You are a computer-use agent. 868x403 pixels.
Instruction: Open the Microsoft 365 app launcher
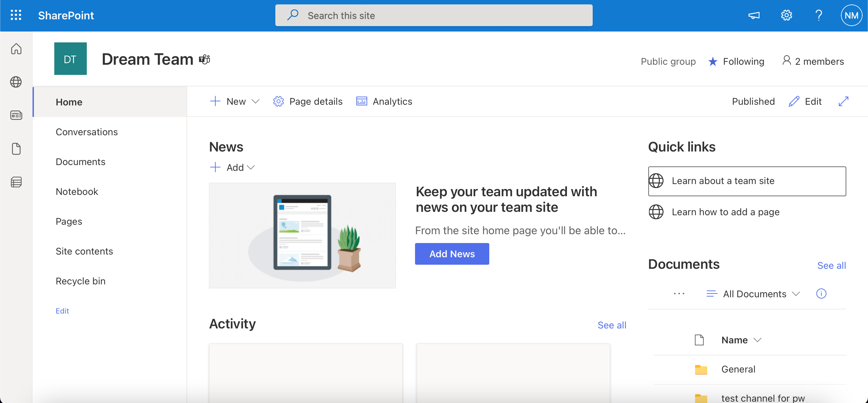pyautogui.click(x=16, y=15)
